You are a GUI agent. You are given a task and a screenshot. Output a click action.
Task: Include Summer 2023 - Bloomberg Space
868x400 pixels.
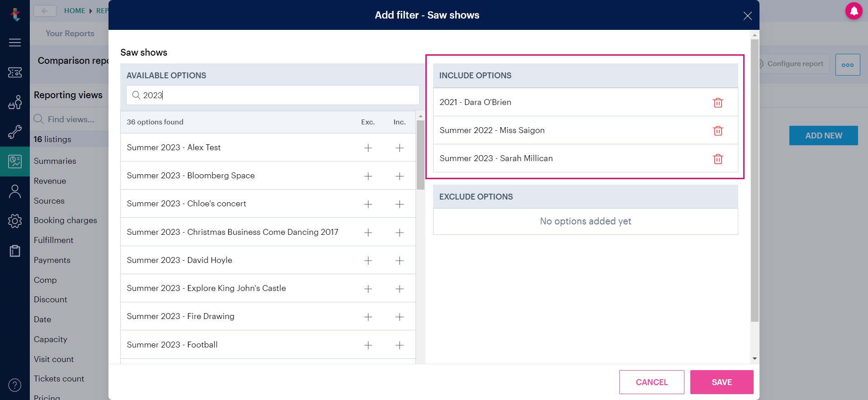400,176
